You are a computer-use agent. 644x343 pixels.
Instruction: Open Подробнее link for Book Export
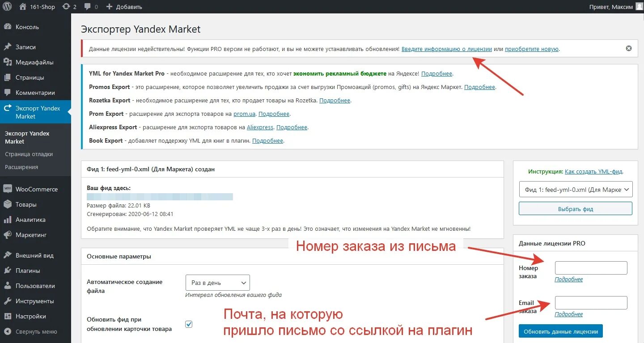pos(267,140)
